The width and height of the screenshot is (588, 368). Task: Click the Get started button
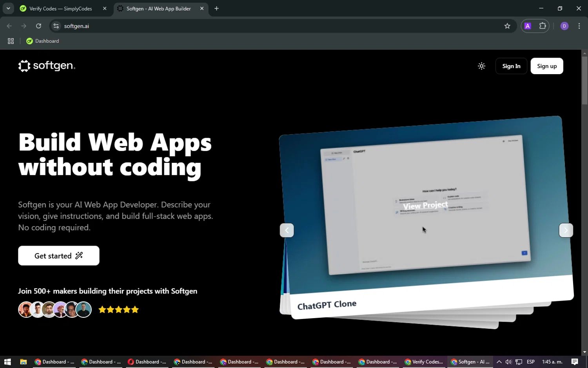(59, 256)
